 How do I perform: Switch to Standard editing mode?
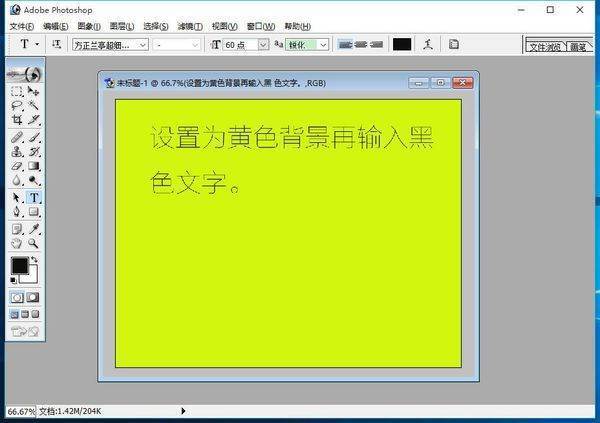tap(17, 297)
